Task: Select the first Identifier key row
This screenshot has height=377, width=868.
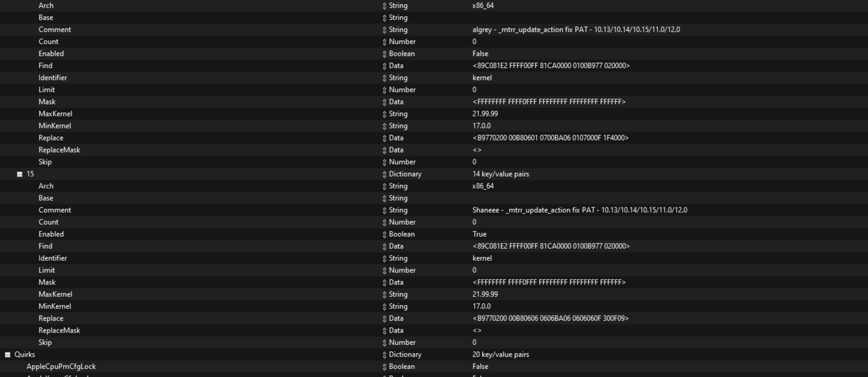Action: point(53,78)
